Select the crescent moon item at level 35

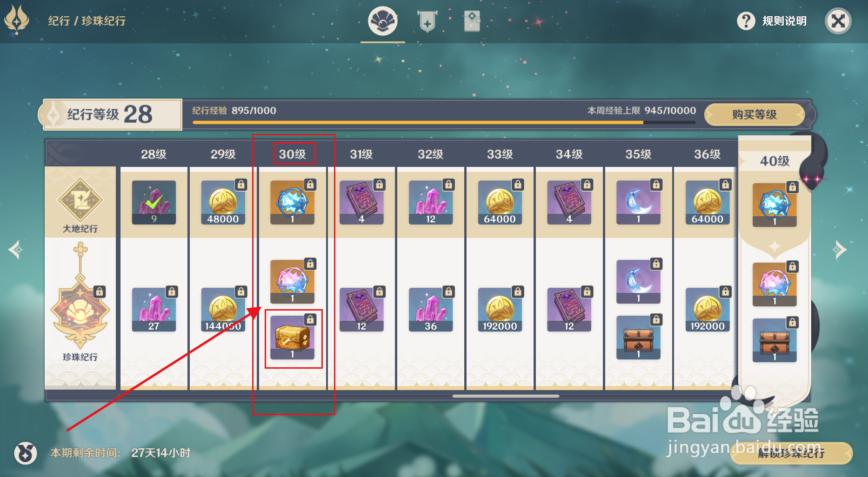639,202
